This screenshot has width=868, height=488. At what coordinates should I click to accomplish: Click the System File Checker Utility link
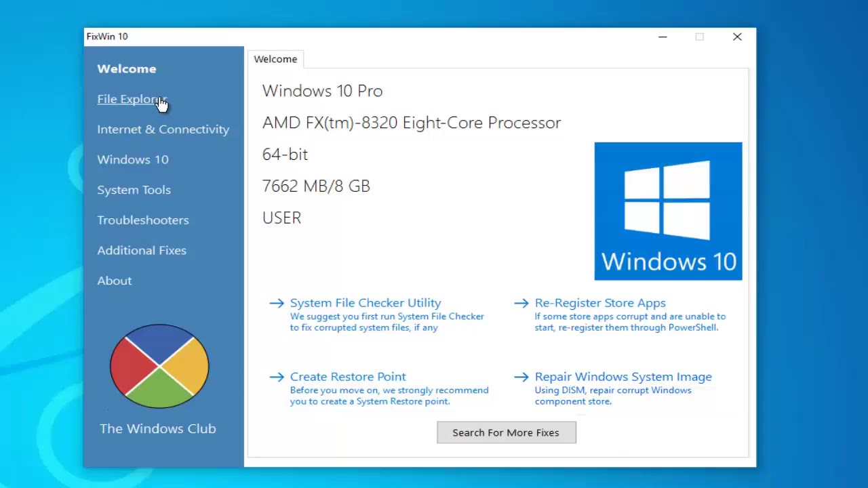pos(366,303)
